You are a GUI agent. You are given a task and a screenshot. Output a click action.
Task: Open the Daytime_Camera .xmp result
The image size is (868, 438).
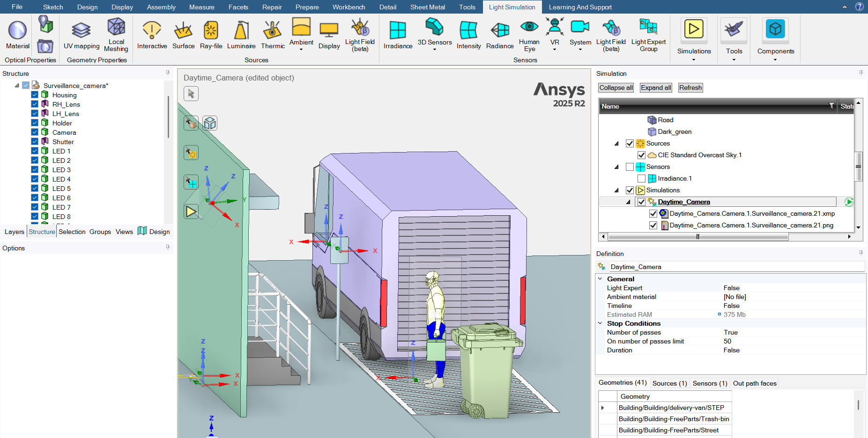752,213
